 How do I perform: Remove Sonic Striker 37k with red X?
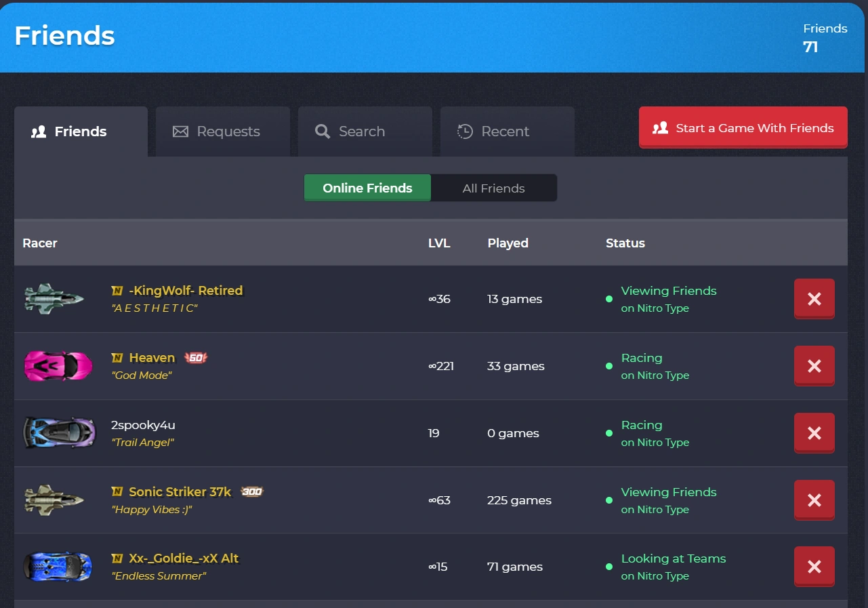[x=814, y=500]
